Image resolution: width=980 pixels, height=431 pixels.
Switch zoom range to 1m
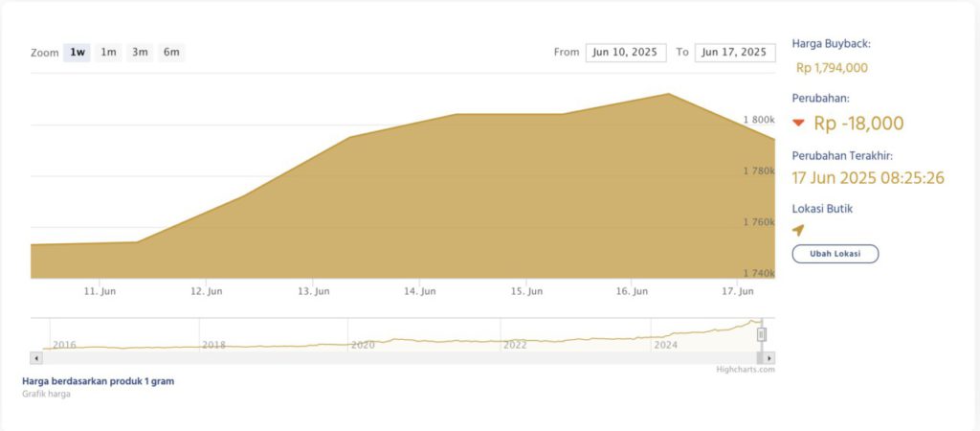tap(108, 53)
